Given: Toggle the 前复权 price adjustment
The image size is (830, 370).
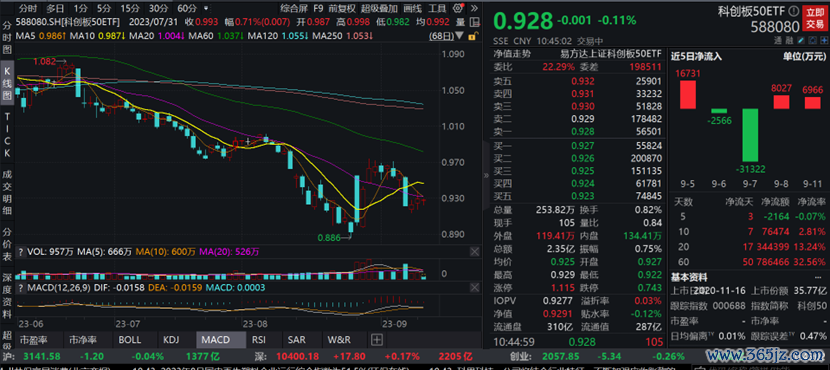Looking at the screenshot, I should coord(341,8).
